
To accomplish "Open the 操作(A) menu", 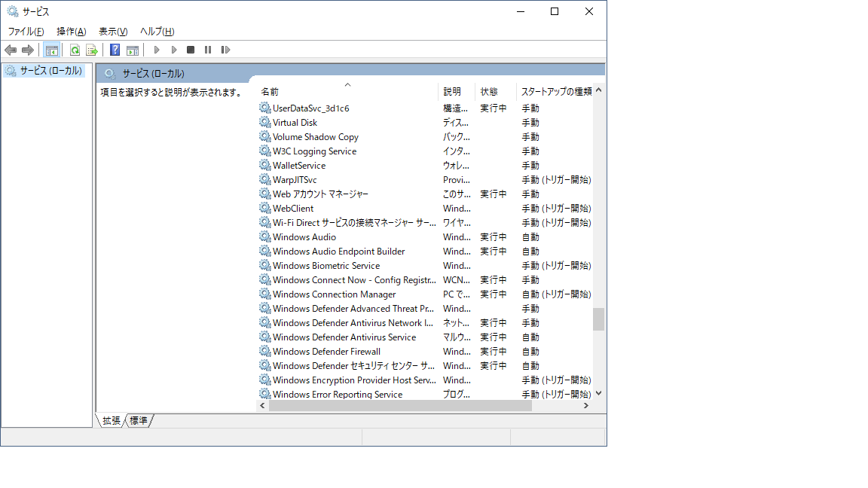I will (x=72, y=32).
